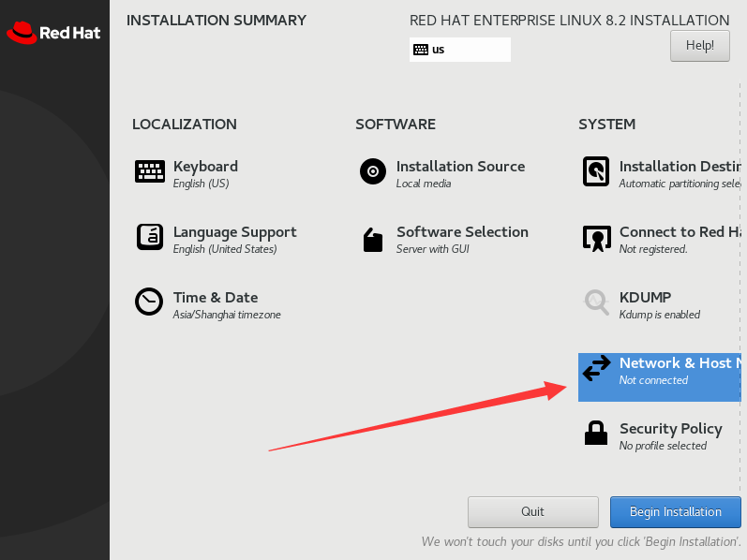Click the Help! button
747x560 pixels.
tap(700, 46)
